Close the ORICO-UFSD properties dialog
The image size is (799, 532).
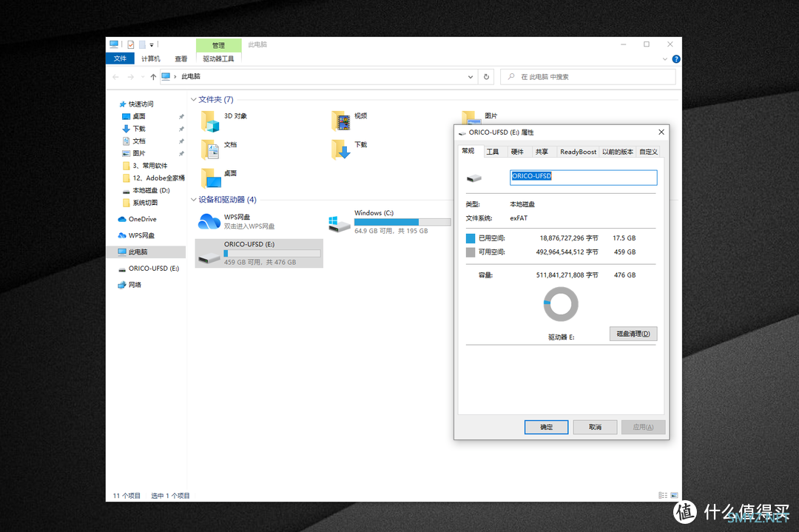[x=661, y=132]
